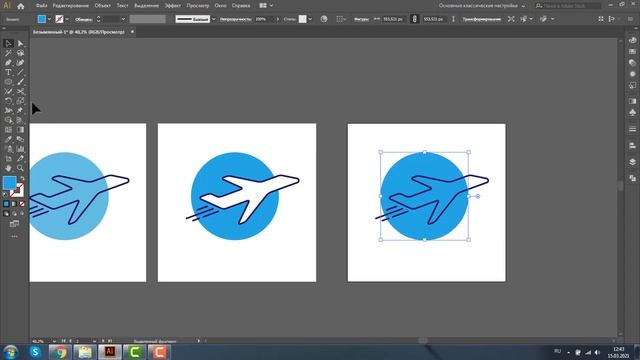
Task: Select the Rotate tool
Action: [8, 101]
